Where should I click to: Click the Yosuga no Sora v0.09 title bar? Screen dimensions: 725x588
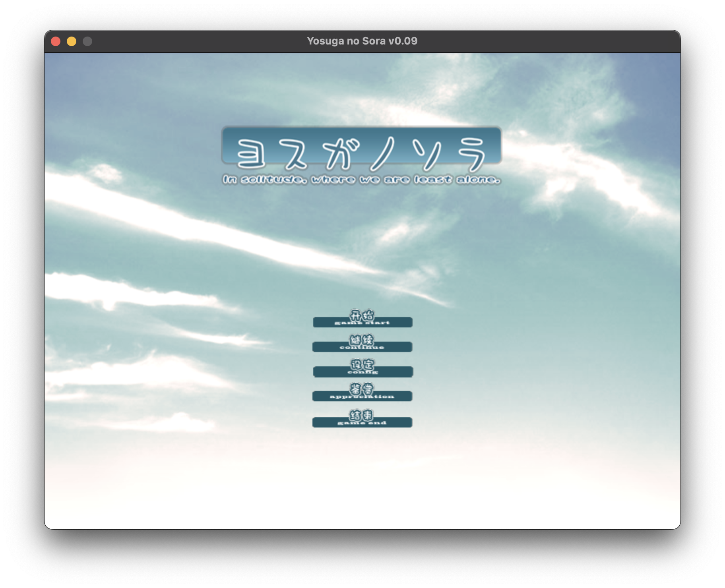tap(362, 41)
